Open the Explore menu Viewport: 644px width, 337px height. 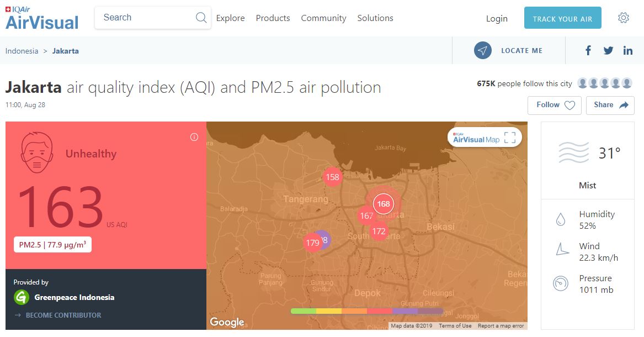230,18
